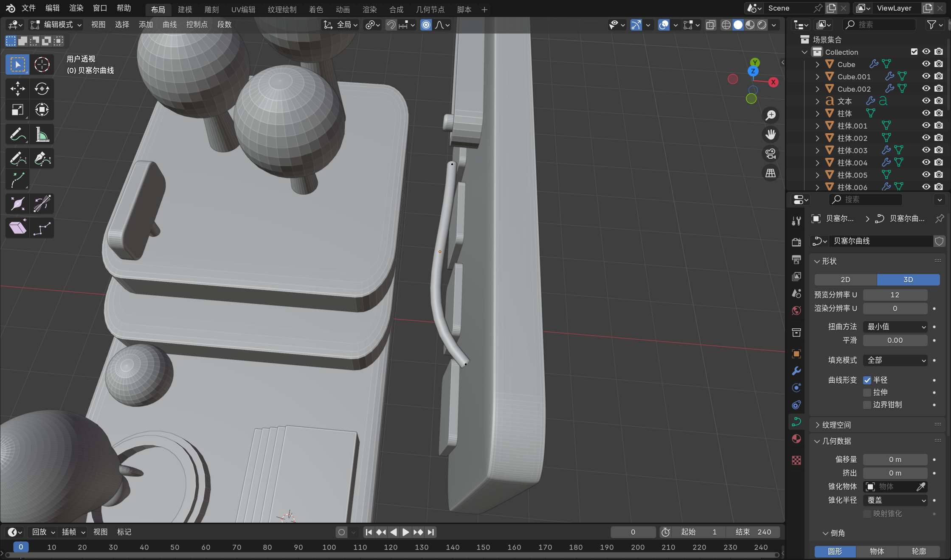Select the 物体 bevel mode button
The width and height of the screenshot is (951, 560).
(x=877, y=551)
